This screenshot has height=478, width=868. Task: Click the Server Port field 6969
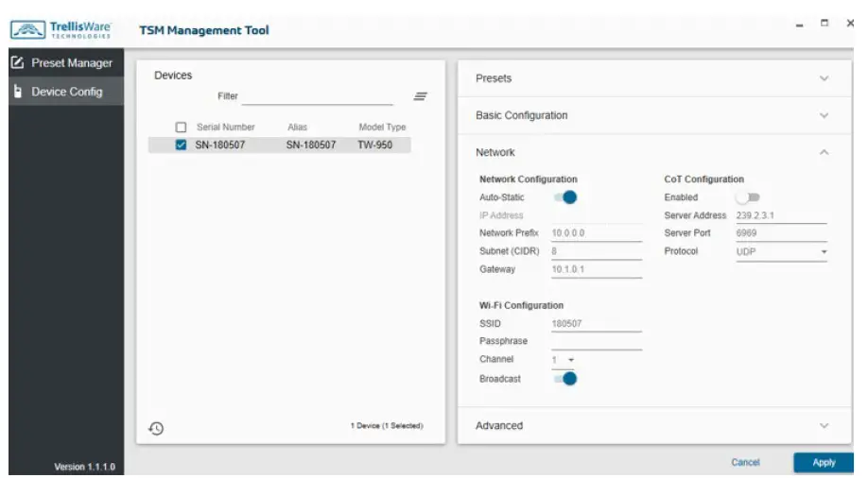[x=781, y=233]
